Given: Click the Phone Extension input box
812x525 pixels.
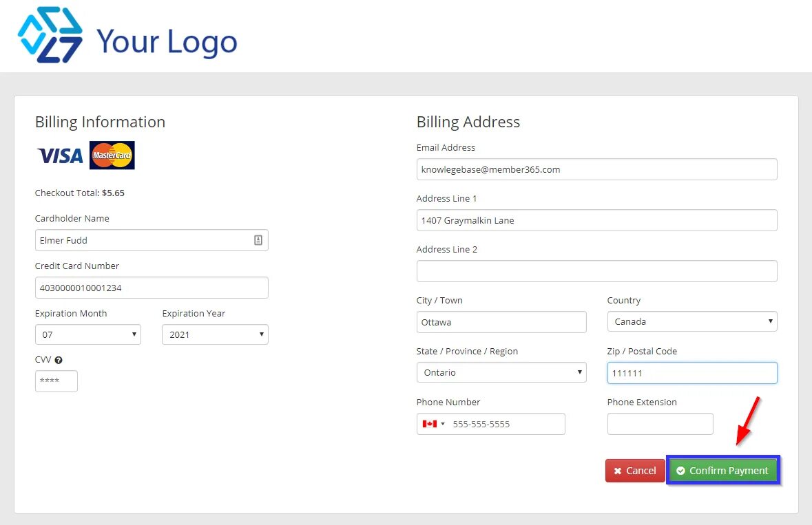Looking at the screenshot, I should click(659, 424).
